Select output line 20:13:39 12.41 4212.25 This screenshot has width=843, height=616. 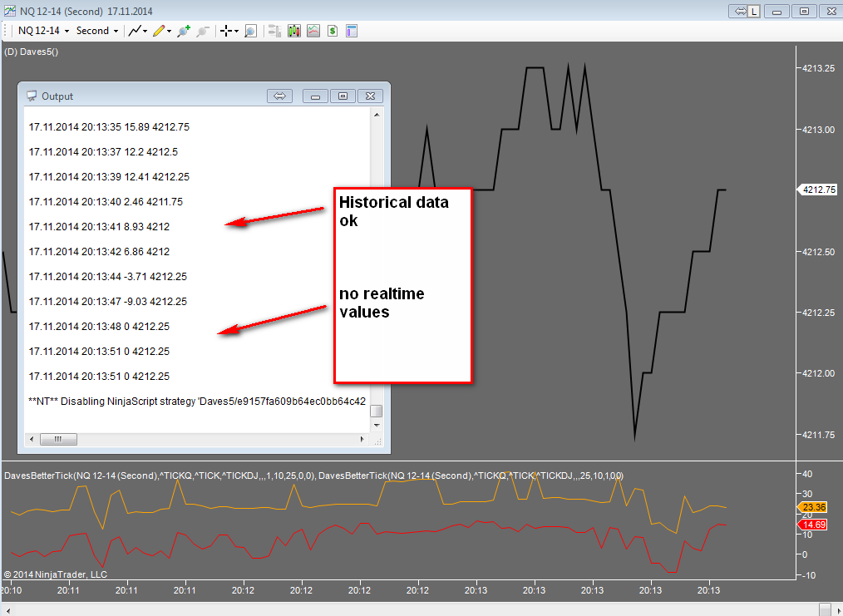tap(109, 176)
